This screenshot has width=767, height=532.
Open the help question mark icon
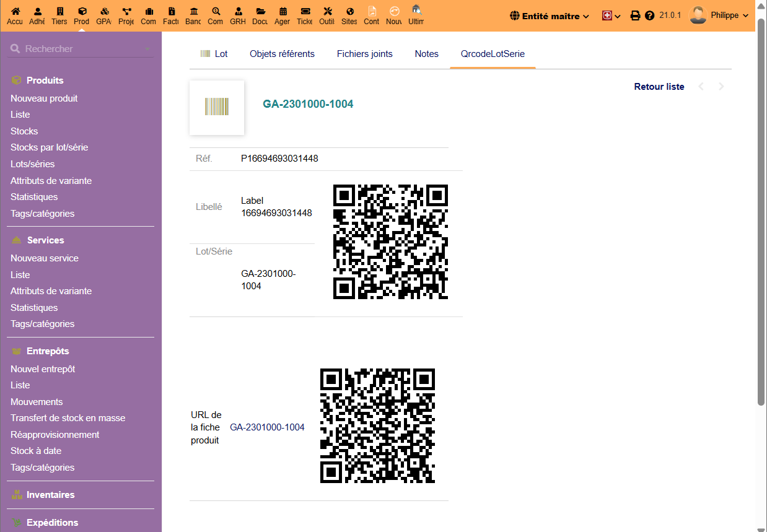click(x=649, y=16)
